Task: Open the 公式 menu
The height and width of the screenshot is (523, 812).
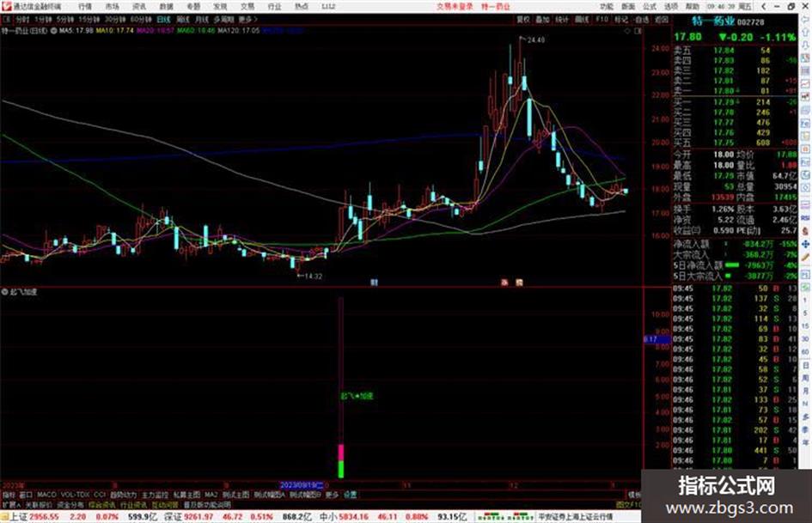Action: [650, 7]
